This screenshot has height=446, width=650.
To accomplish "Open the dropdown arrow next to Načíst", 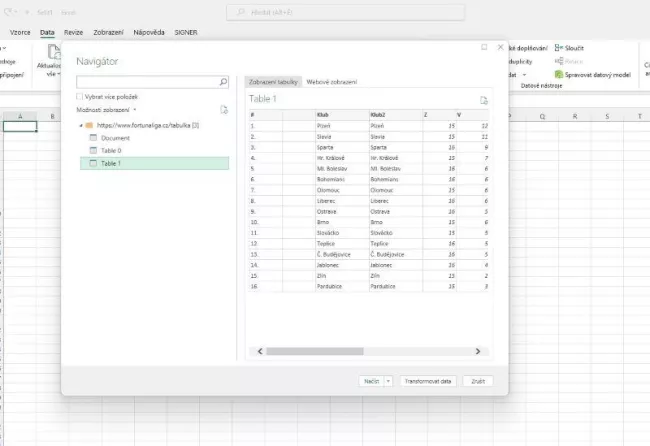I will (x=388, y=381).
